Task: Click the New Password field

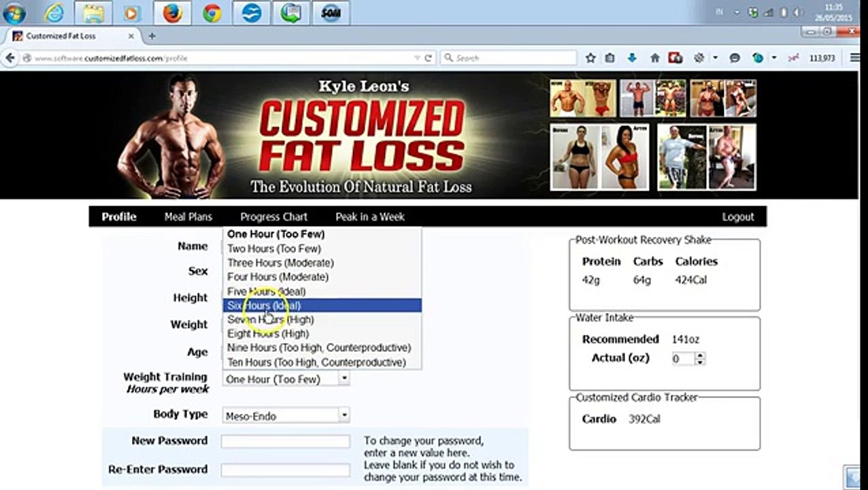Action: point(286,441)
